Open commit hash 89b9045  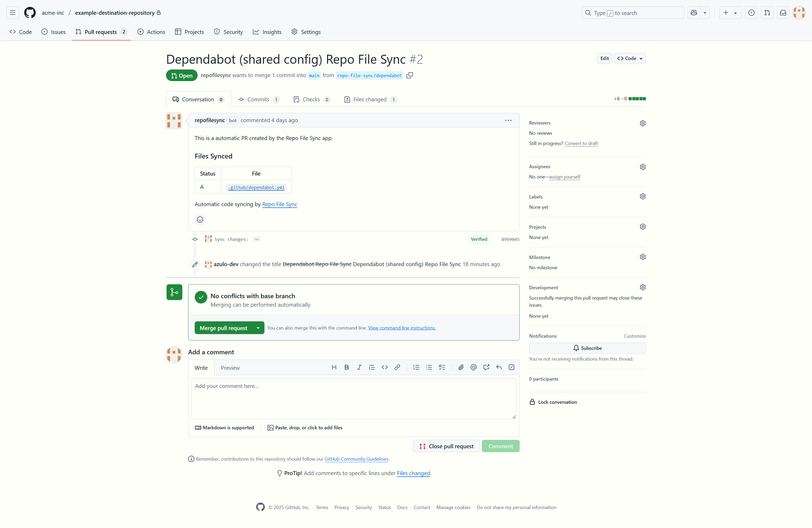(x=510, y=239)
